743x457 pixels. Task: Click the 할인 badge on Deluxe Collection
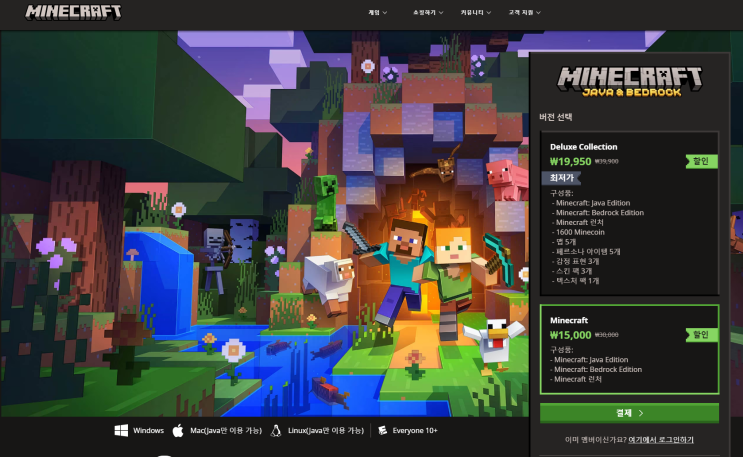[701, 161]
